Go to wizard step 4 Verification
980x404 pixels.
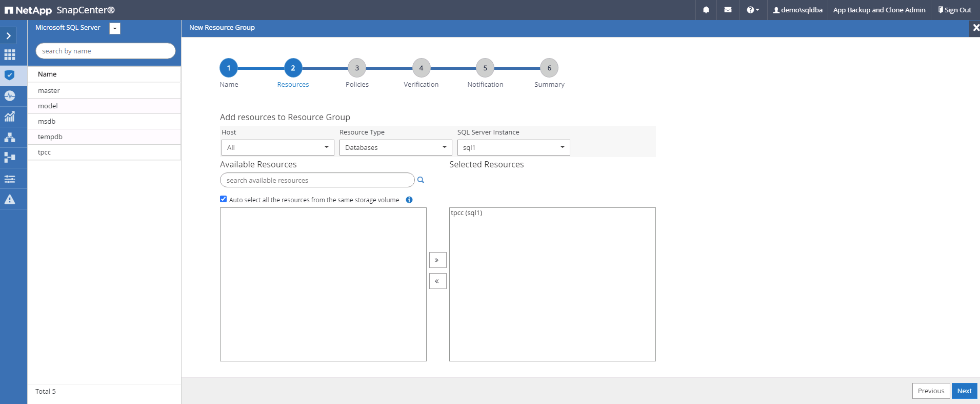click(421, 68)
